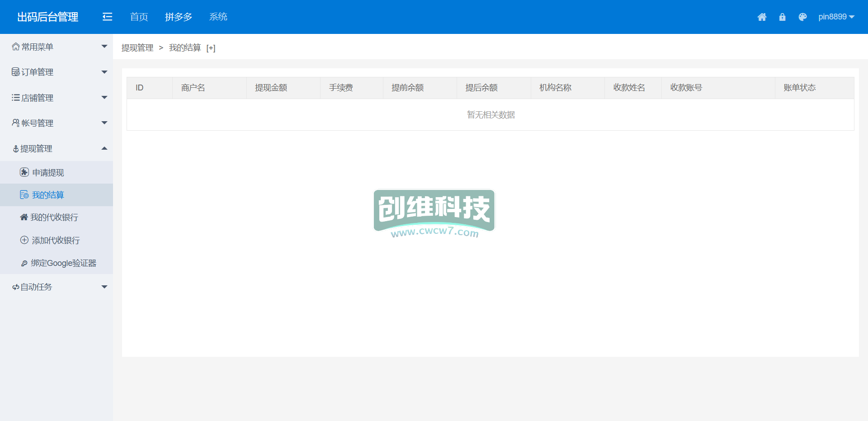Screen dimensions: 868x421
Task: Click the 我的代收银行 house icon
Action: pyautogui.click(x=24, y=218)
